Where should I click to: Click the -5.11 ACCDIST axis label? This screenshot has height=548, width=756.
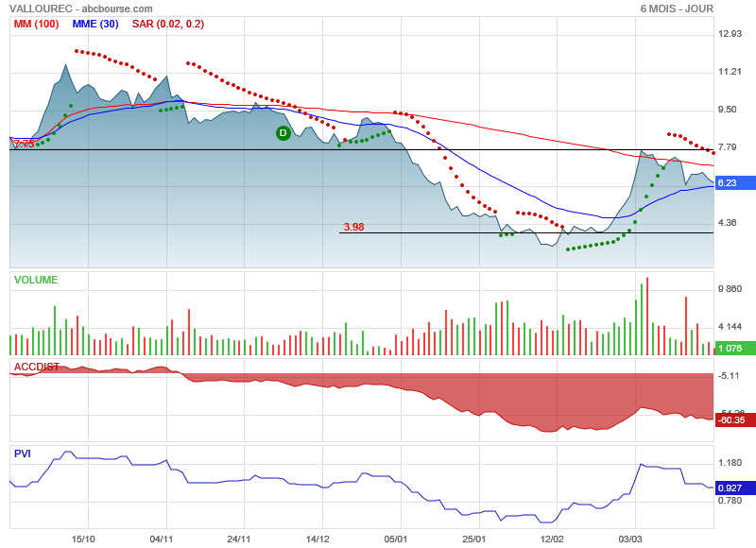click(x=729, y=376)
